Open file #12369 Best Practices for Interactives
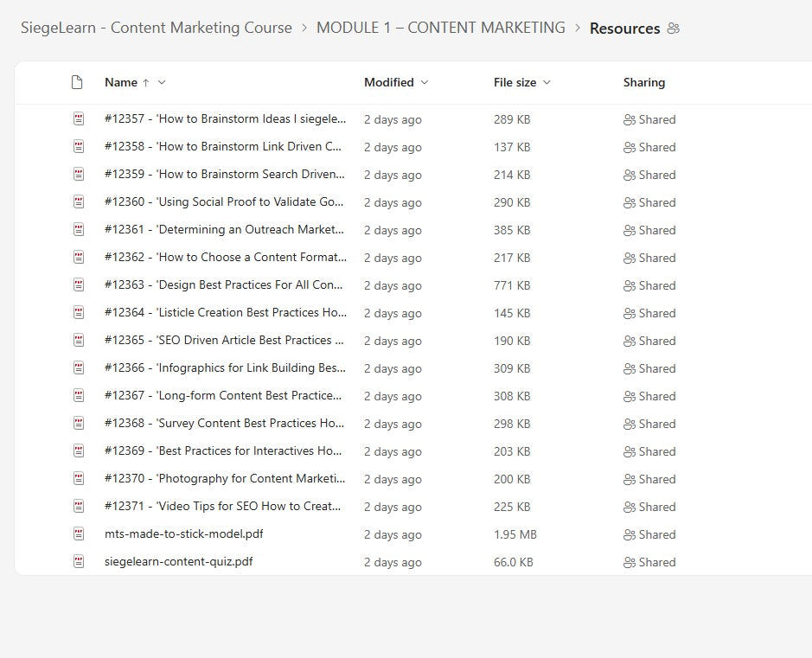 point(223,451)
